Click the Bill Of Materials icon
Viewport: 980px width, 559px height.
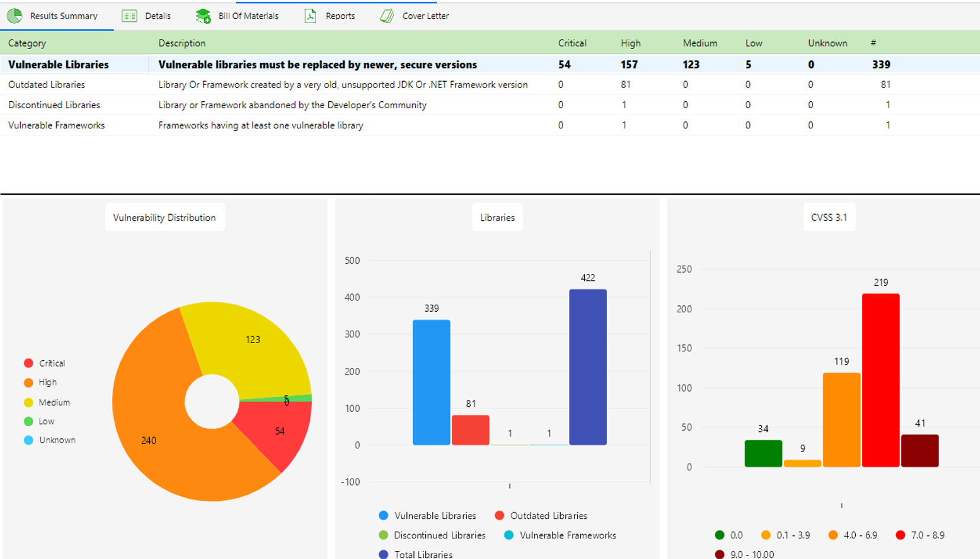[203, 16]
